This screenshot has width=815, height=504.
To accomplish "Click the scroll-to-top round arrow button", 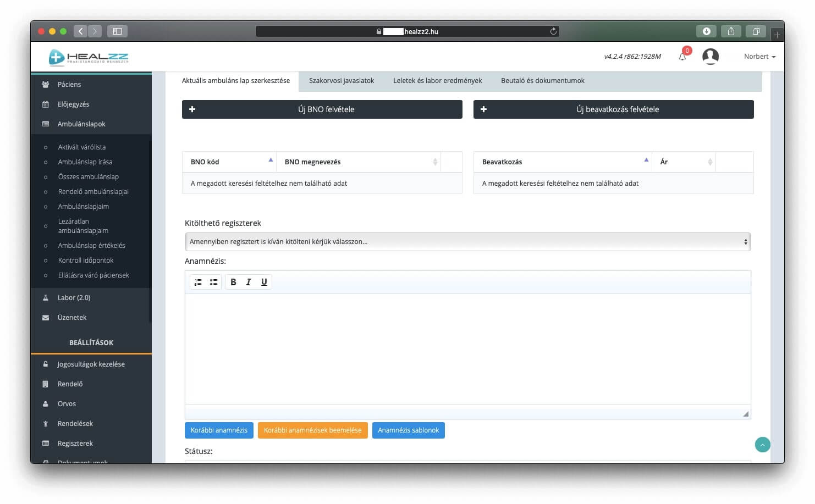I will click(x=762, y=445).
